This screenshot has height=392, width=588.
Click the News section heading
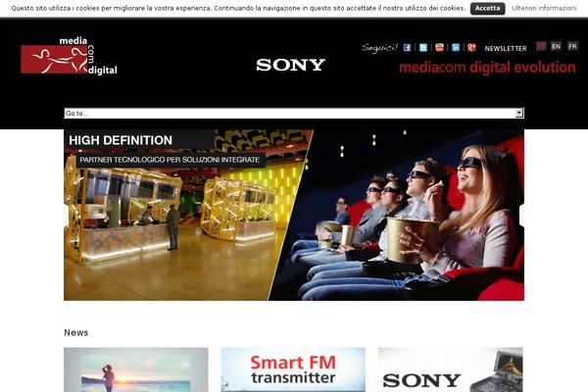pos(76,333)
